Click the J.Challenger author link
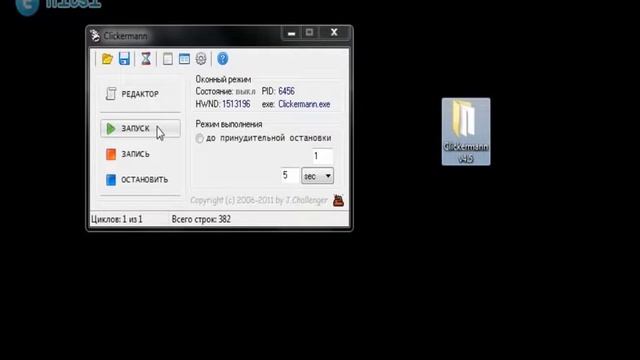Image resolution: width=640 pixels, height=360 pixels. click(x=306, y=200)
